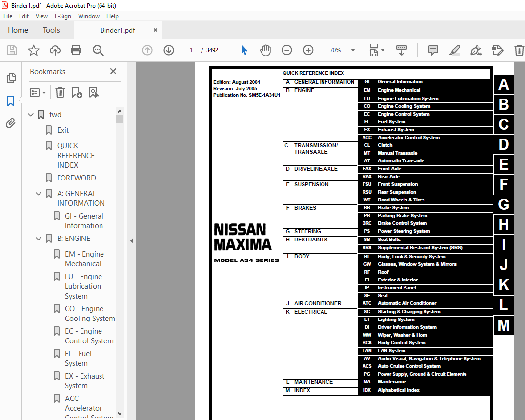This screenshot has width=525, height=420.
Task: Open the Edit menu
Action: [x=24, y=16]
